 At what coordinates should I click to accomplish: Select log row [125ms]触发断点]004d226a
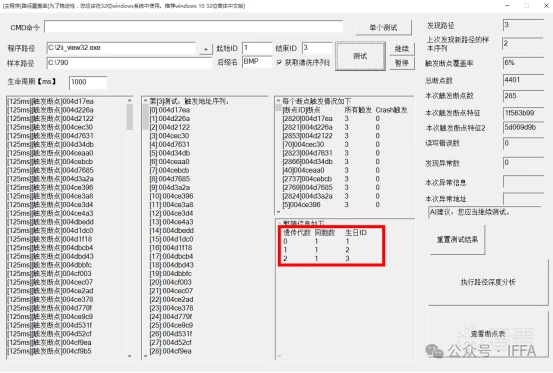point(51,110)
